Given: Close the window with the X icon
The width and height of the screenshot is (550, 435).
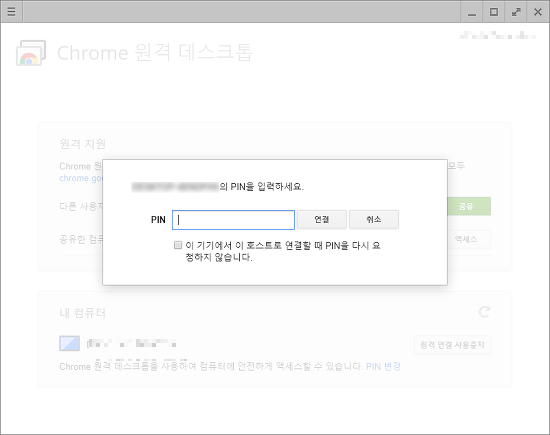Looking at the screenshot, I should [x=538, y=12].
